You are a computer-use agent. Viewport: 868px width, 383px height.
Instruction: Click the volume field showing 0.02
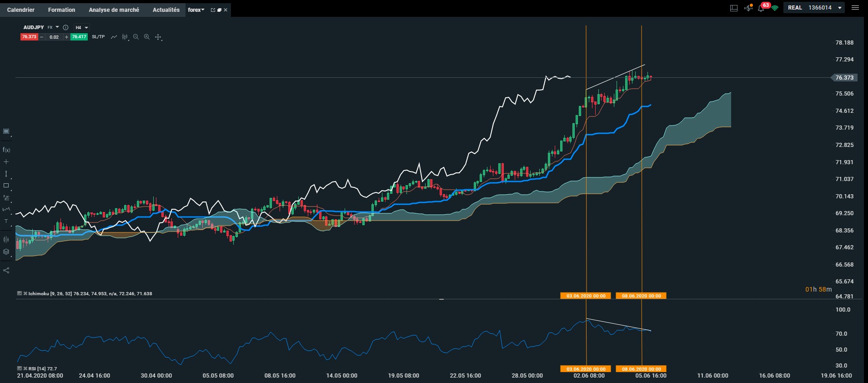(x=54, y=37)
